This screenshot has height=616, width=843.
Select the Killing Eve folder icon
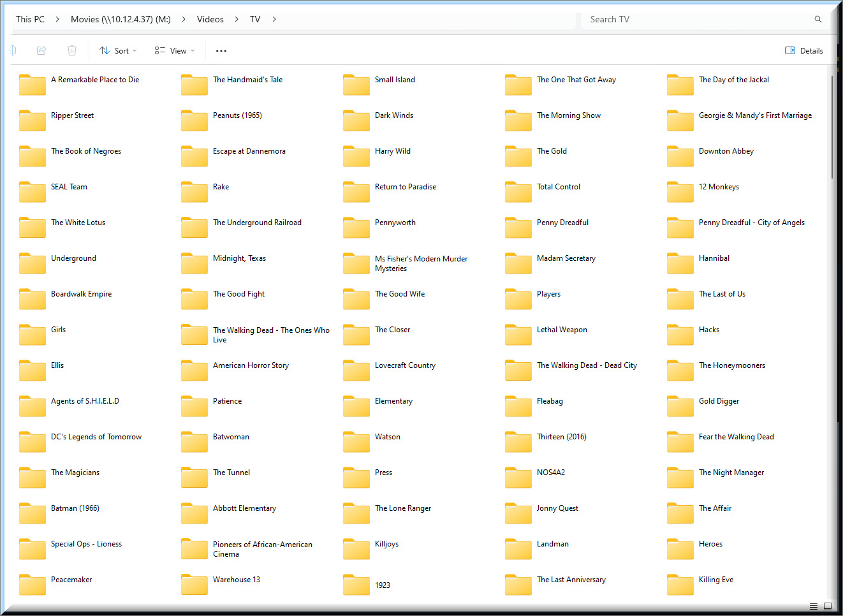pos(680,584)
